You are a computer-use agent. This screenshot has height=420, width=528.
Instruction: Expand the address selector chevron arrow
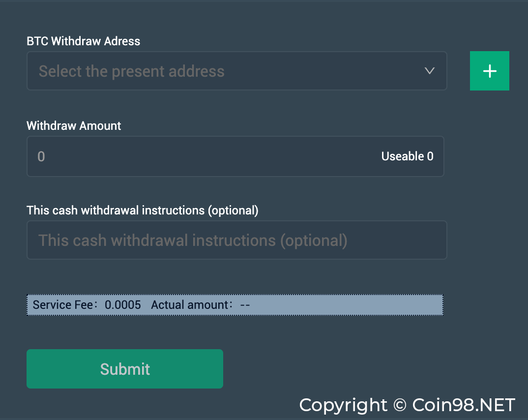click(429, 71)
